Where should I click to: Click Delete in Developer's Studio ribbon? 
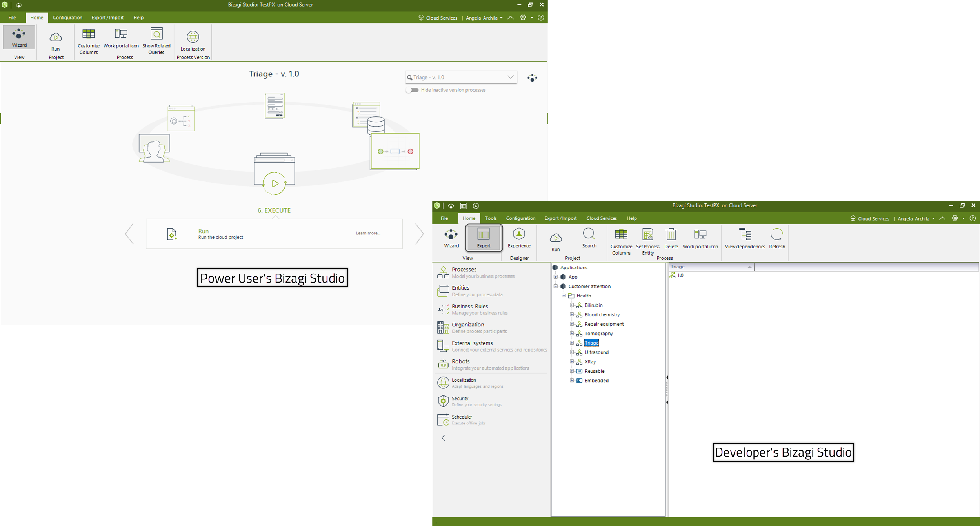point(671,239)
